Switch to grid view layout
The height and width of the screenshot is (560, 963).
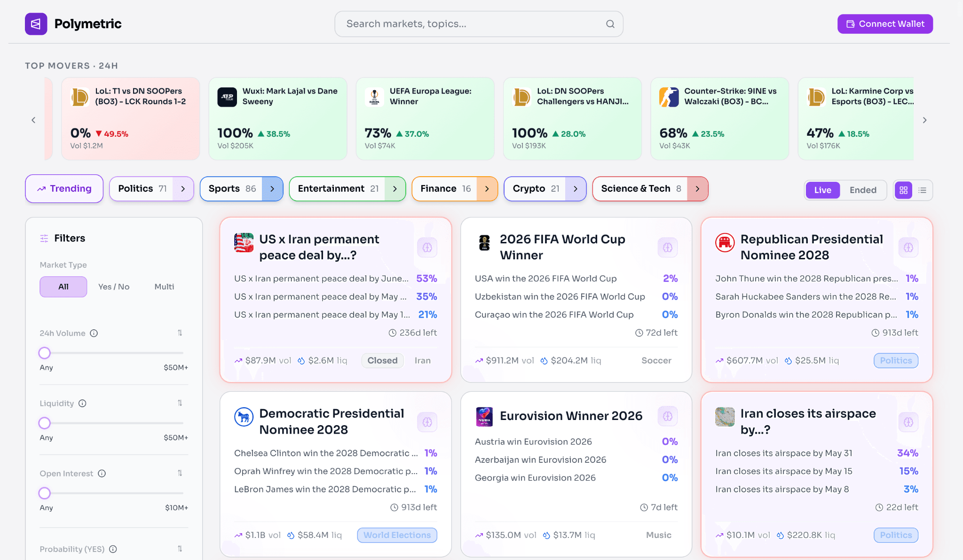point(903,190)
